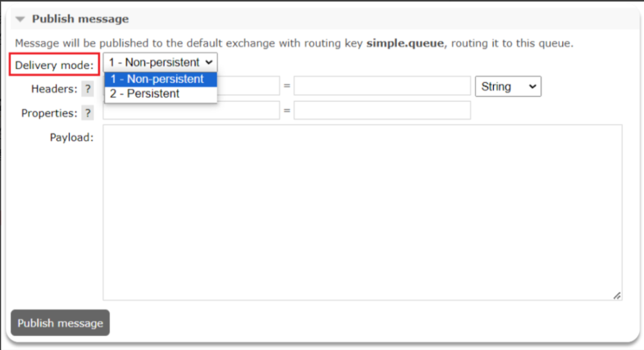Click the Properties label text
The image size is (644, 350).
(x=49, y=113)
